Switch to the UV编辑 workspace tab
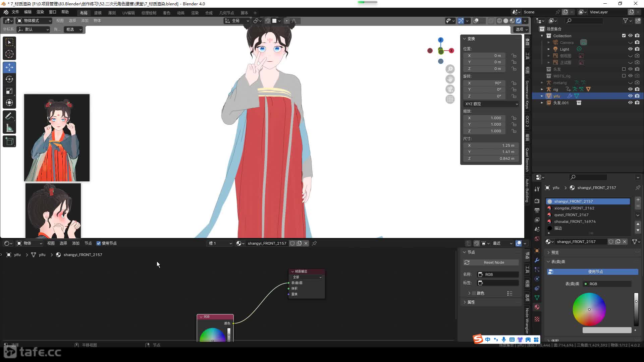The height and width of the screenshot is (362, 644). click(128, 13)
